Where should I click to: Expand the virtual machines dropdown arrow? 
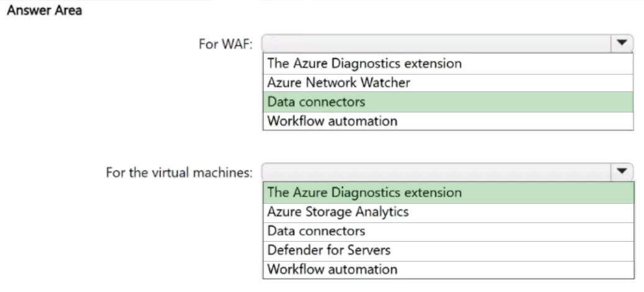(621, 171)
